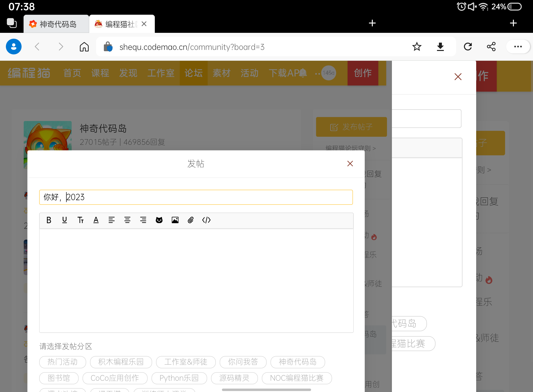Open the browser profile avatar
The image size is (533, 392).
pyautogui.click(x=14, y=47)
